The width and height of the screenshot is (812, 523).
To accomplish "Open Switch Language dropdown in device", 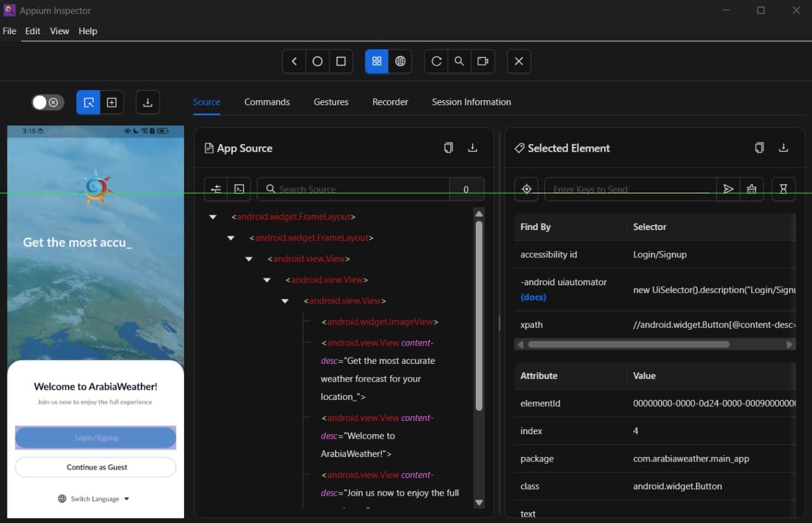I will (x=94, y=499).
